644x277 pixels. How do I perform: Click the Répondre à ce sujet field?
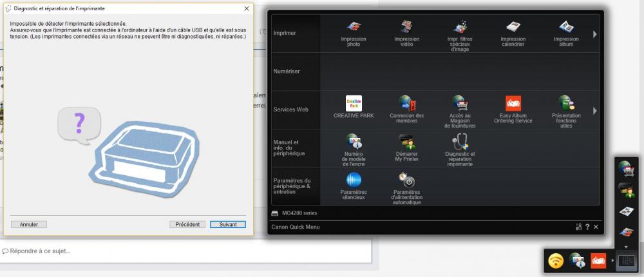click(185, 251)
